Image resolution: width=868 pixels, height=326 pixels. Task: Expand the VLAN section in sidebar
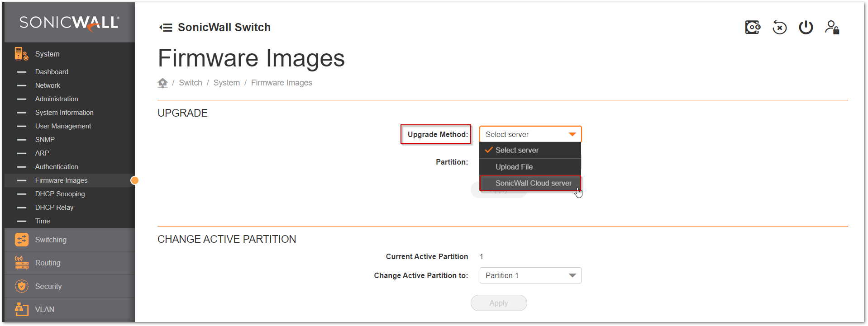(x=44, y=309)
